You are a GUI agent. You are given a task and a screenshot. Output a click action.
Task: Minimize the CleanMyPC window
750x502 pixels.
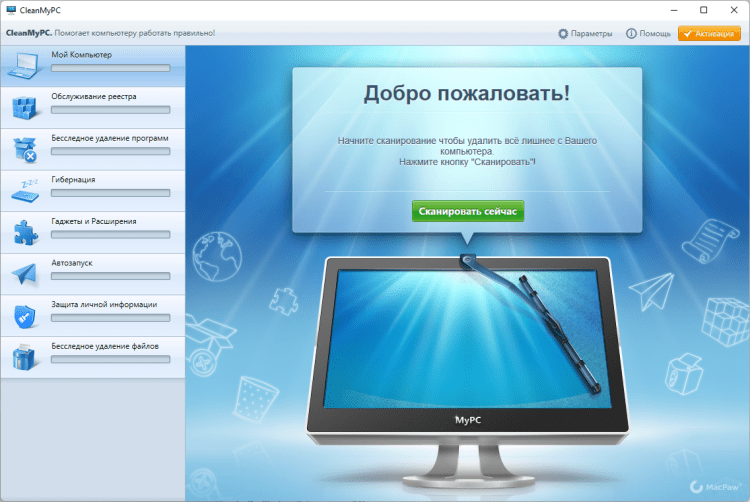(674, 10)
